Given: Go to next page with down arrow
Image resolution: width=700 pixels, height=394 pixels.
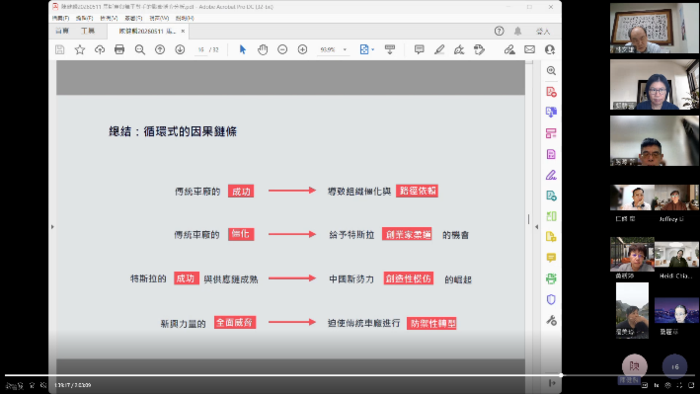Looking at the screenshot, I should point(180,50).
